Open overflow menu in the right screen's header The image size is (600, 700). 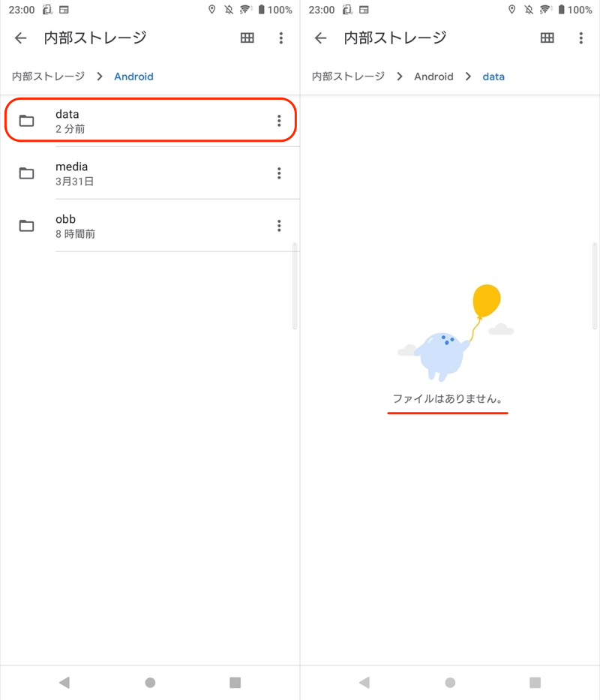[x=581, y=38]
